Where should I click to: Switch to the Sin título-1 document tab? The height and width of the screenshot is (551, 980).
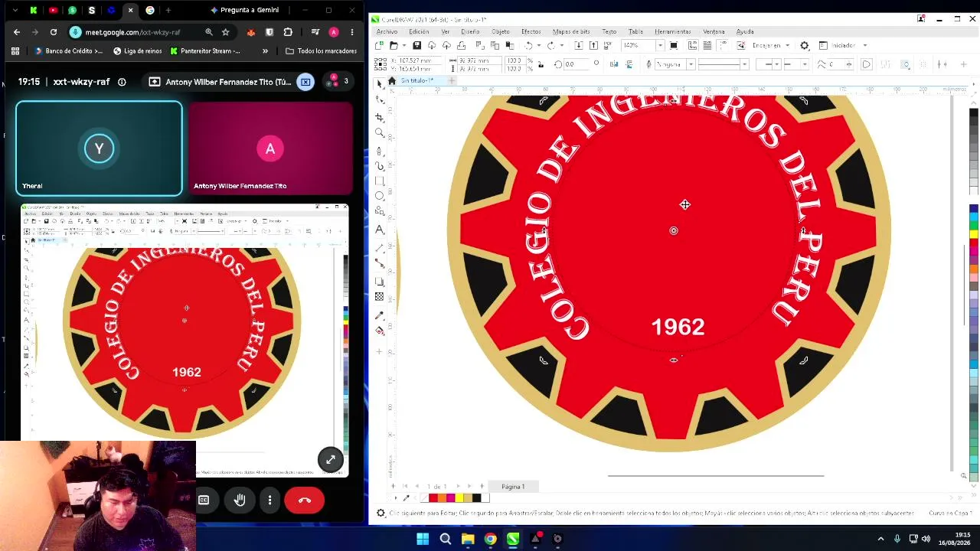click(417, 80)
